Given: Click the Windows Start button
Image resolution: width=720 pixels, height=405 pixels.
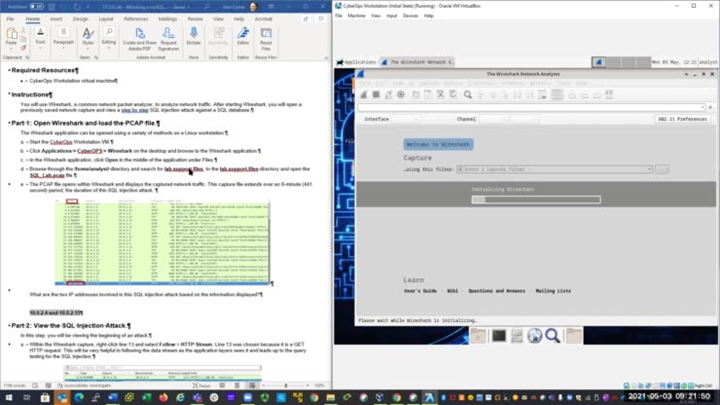Looking at the screenshot, I should click(9, 398).
